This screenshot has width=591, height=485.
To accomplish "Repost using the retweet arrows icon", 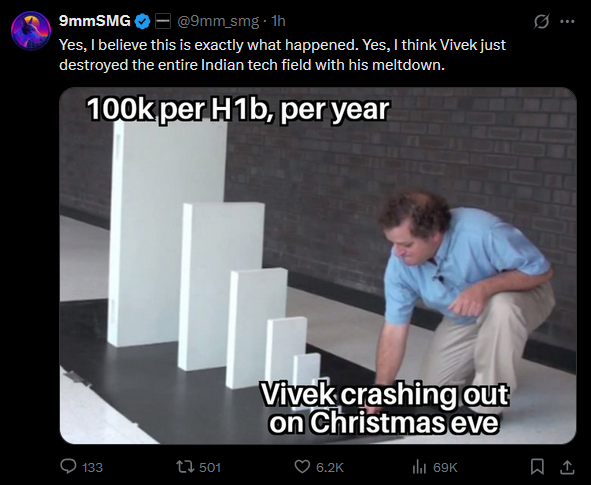I will 185,467.
